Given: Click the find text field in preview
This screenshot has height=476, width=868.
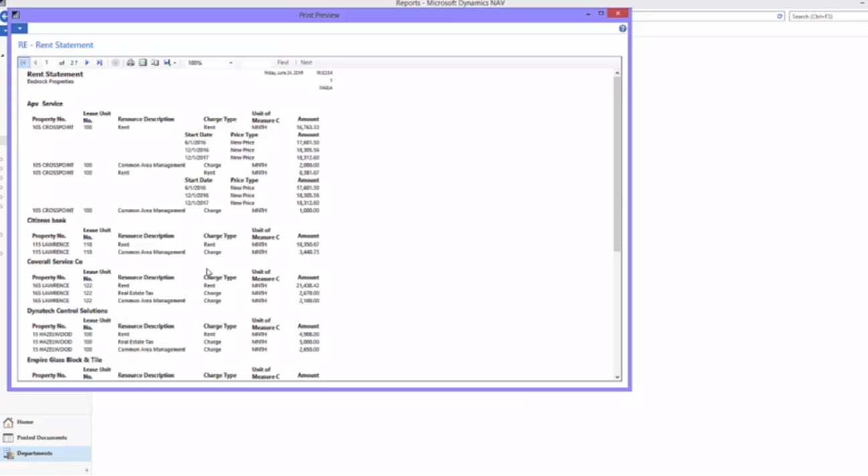Looking at the screenshot, I should click(x=256, y=63).
